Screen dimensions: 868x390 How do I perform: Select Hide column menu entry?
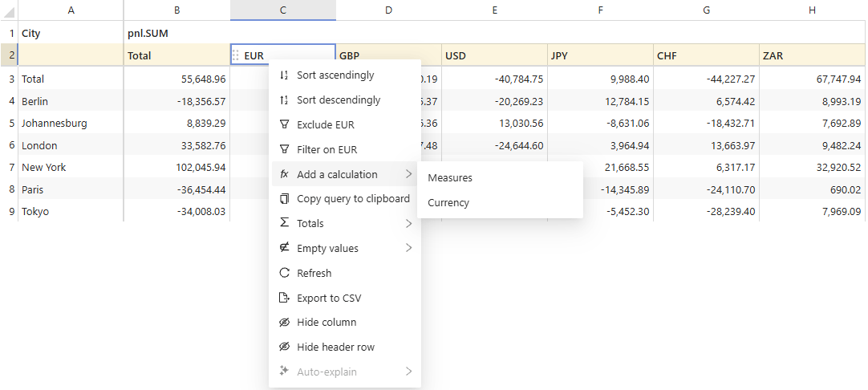tap(345, 323)
